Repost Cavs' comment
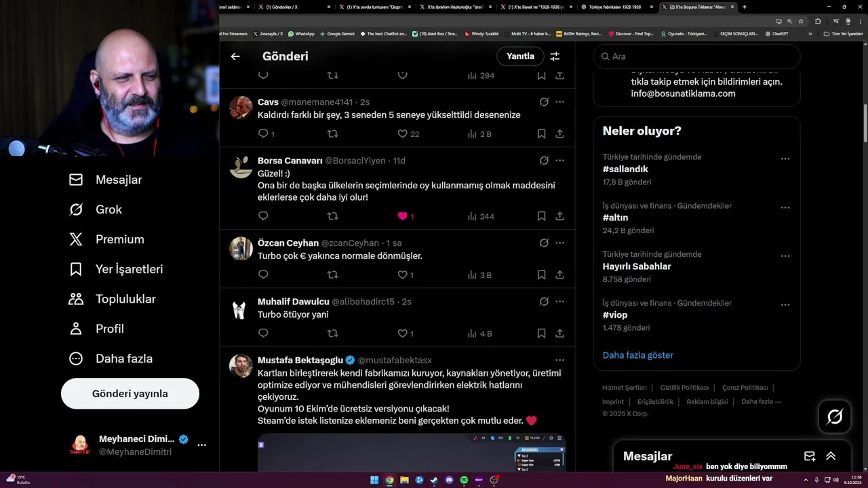Image resolution: width=868 pixels, height=488 pixels. point(332,134)
